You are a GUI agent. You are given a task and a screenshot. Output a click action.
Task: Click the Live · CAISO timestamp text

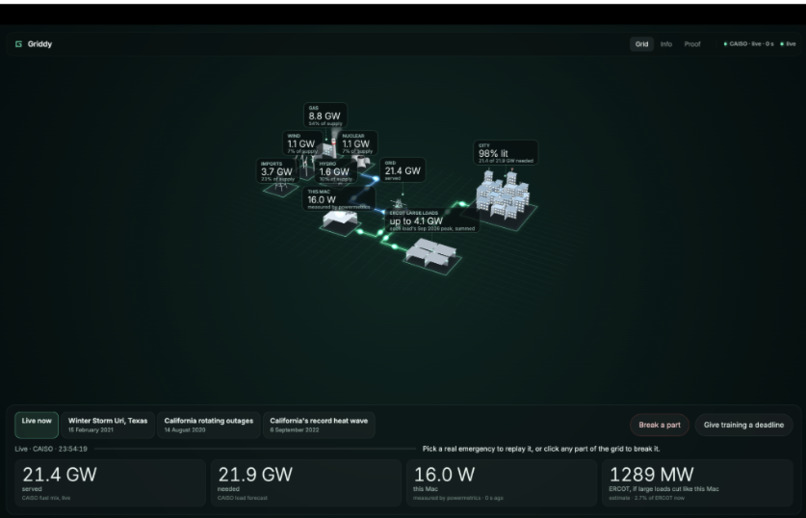[51, 449]
